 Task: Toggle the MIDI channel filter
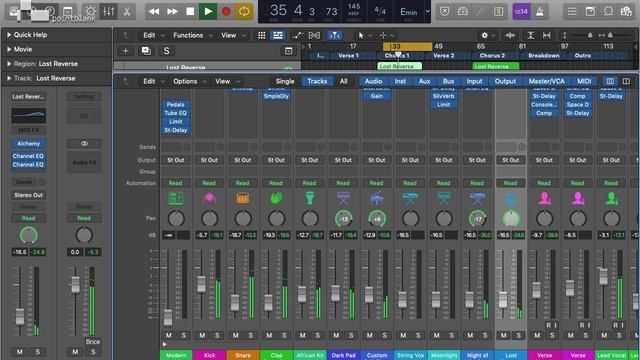(x=584, y=81)
